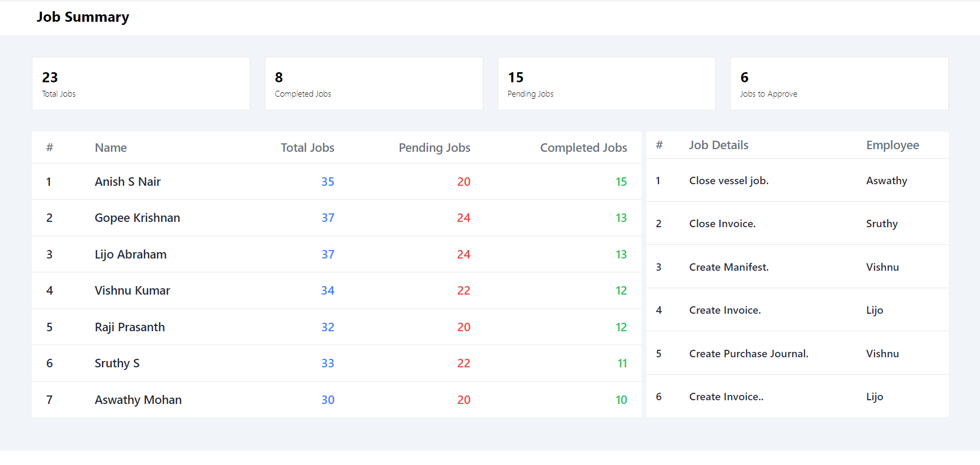Select employee Aswathy Mohan
The width and height of the screenshot is (980, 465).
[x=138, y=400]
